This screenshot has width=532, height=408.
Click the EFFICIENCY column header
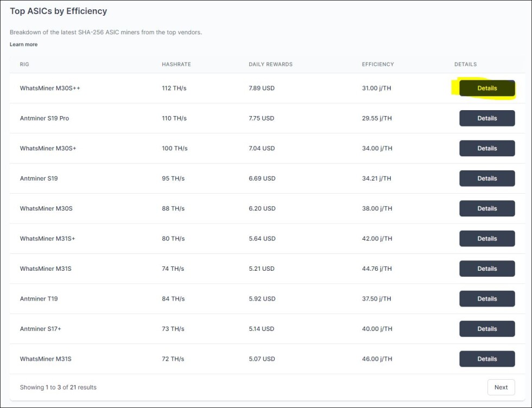(x=378, y=64)
